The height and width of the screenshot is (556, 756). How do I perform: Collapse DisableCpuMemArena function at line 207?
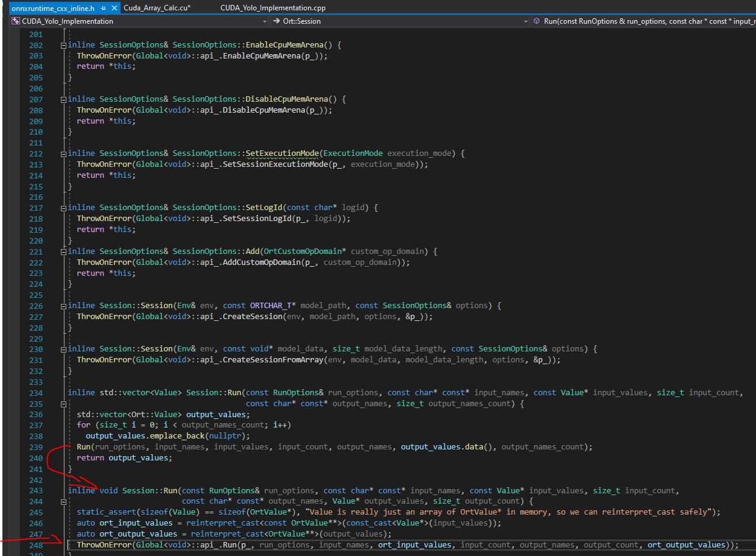point(63,99)
